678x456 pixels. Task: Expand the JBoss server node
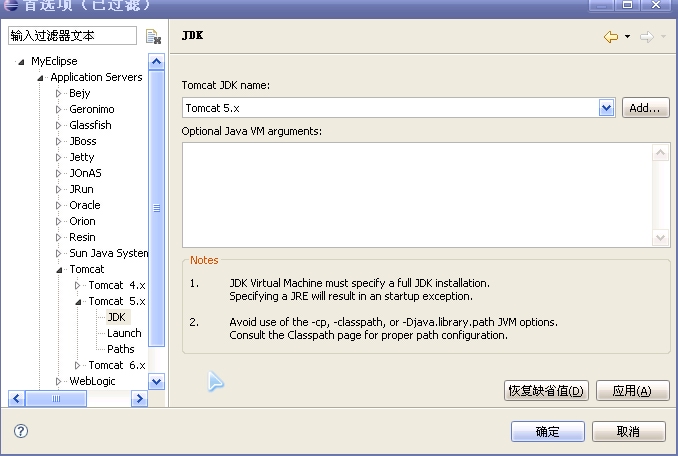click(59, 141)
